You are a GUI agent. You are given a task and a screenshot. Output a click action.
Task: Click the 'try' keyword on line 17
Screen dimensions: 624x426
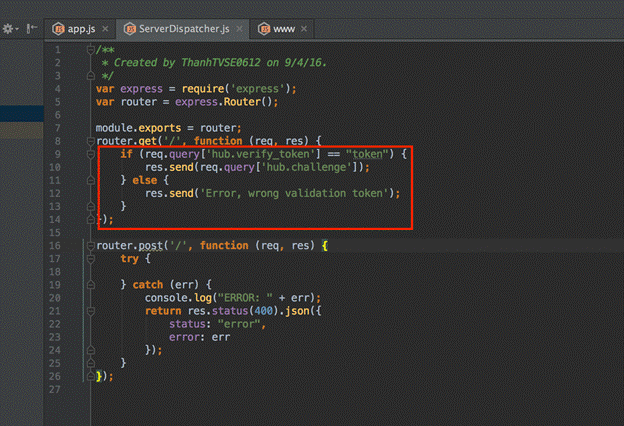[x=130, y=259]
